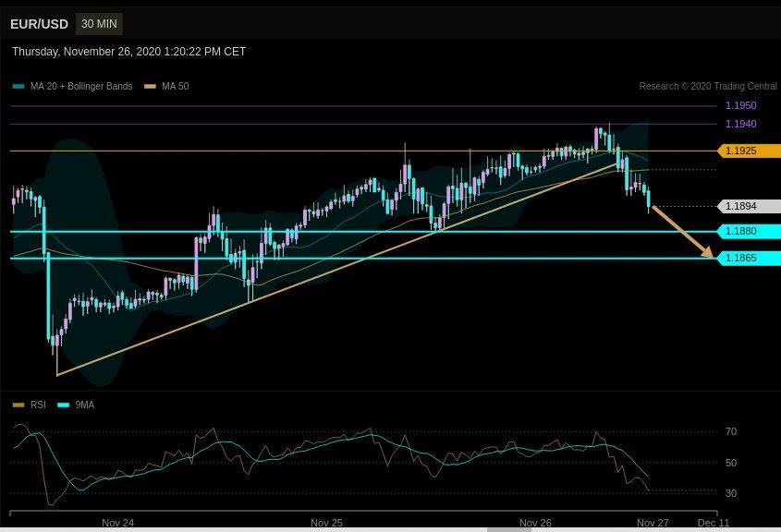Screen dimensions: 781x532
Task: Click the 1.1950 resistance price label
Action: click(740, 105)
